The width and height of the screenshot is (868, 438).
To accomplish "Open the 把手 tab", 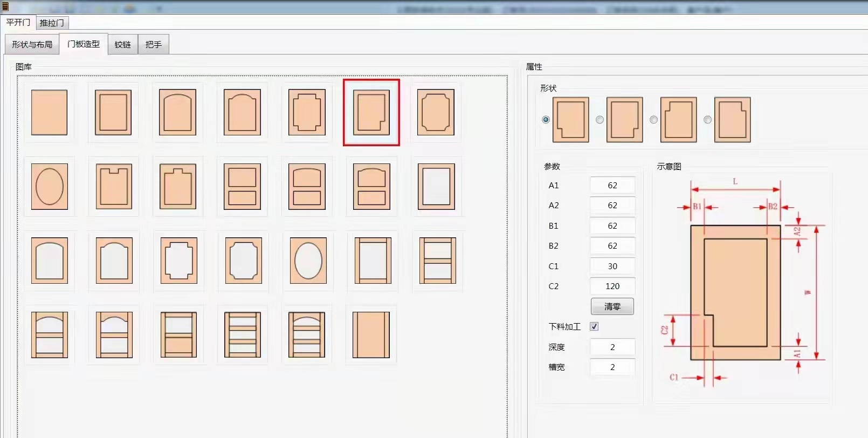I will [153, 44].
